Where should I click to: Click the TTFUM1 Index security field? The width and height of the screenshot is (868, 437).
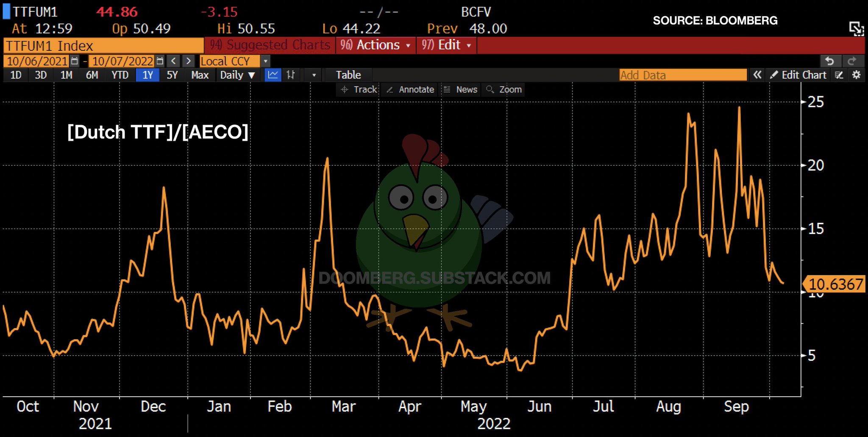click(x=104, y=45)
